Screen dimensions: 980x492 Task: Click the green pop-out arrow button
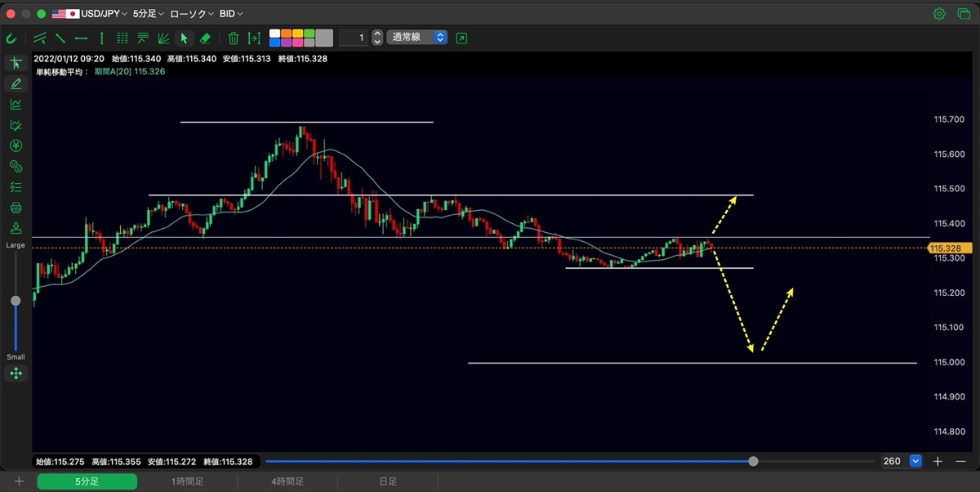[462, 38]
